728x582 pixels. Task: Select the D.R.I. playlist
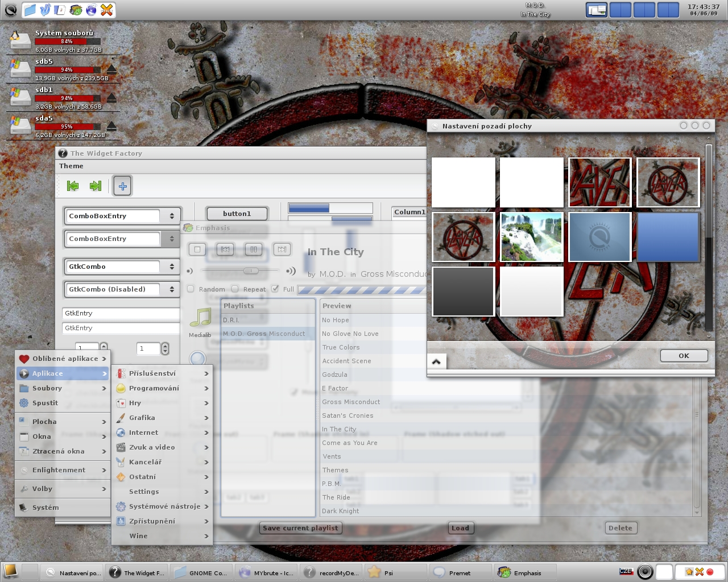click(268, 320)
